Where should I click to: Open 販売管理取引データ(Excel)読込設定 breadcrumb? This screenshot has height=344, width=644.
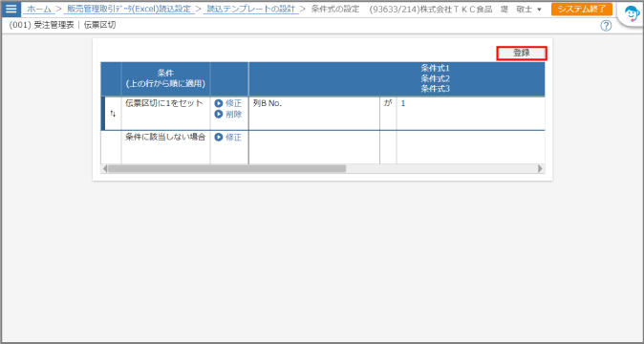(x=129, y=9)
